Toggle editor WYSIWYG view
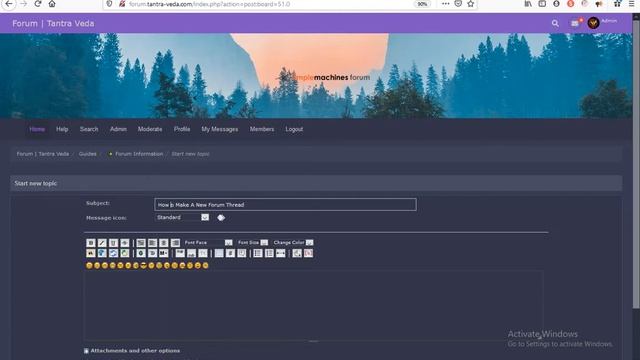Viewport: 640px width, 360px height. [309, 253]
